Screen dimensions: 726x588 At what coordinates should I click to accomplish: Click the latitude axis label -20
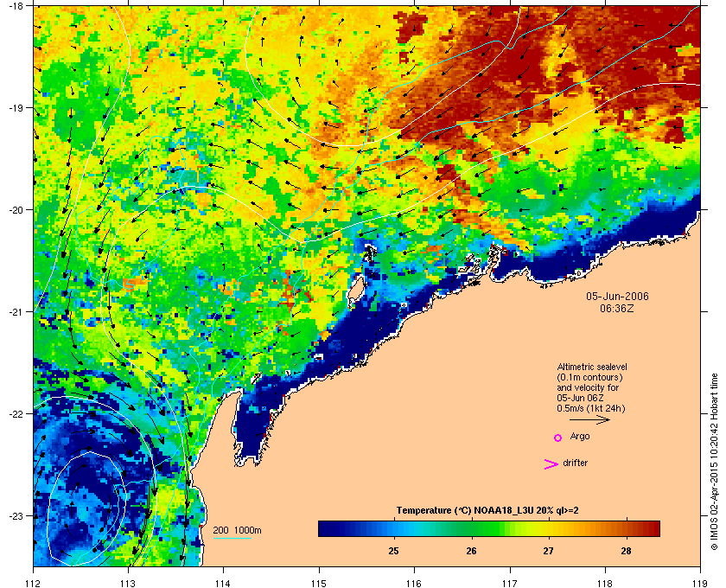[16, 210]
